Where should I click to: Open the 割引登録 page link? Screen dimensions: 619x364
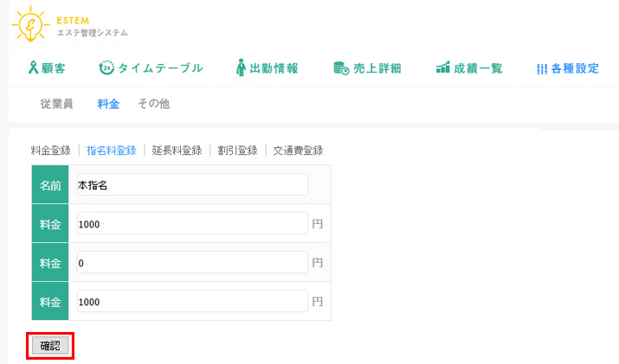pyautogui.click(x=237, y=150)
